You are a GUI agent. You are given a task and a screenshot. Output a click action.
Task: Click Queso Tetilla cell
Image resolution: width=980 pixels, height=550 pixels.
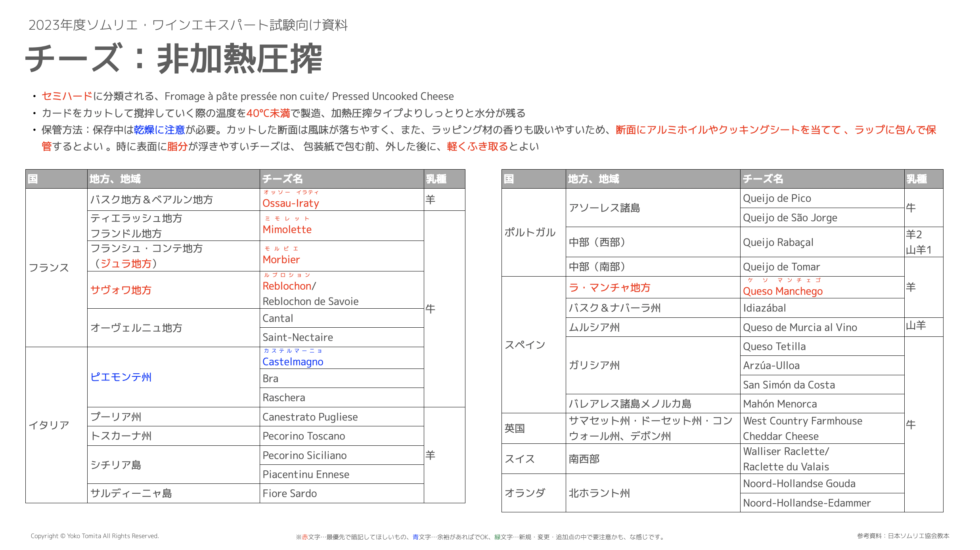[x=822, y=346]
